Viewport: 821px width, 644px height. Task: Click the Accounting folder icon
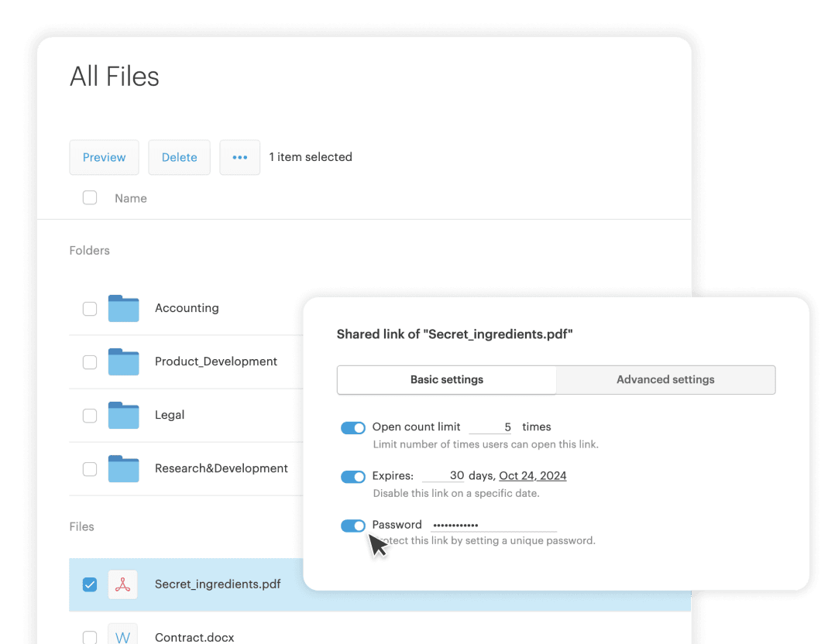pos(124,308)
